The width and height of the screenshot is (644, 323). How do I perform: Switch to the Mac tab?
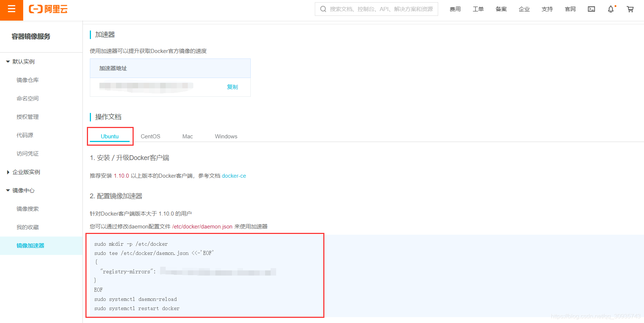point(188,136)
